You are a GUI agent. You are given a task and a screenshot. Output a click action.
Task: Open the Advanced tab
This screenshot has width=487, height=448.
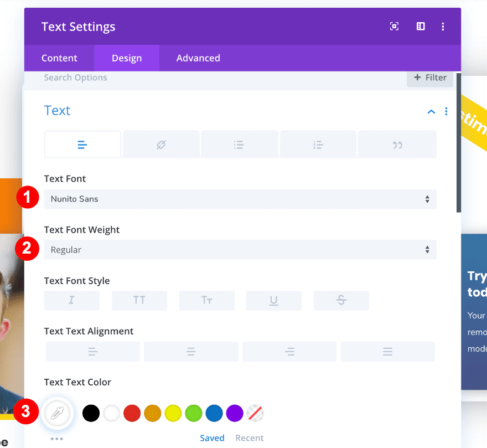coord(198,58)
